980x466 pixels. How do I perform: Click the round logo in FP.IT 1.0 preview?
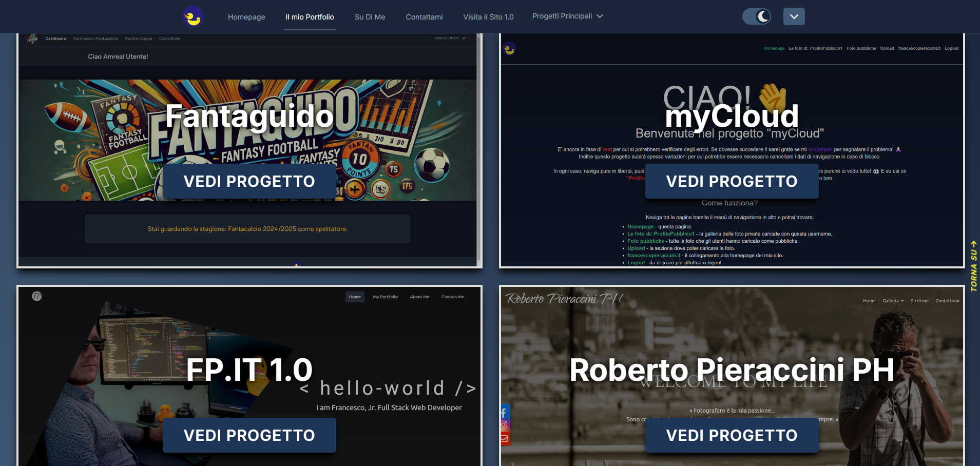click(37, 296)
